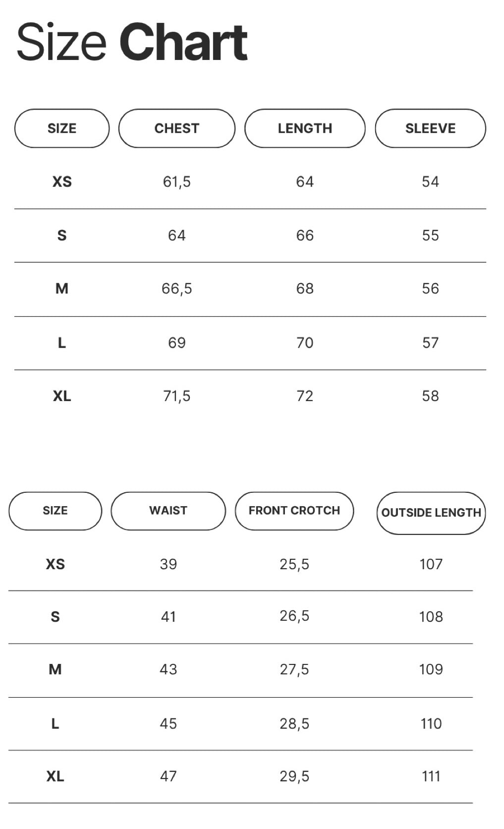Select the XS waist value 39

tap(168, 564)
